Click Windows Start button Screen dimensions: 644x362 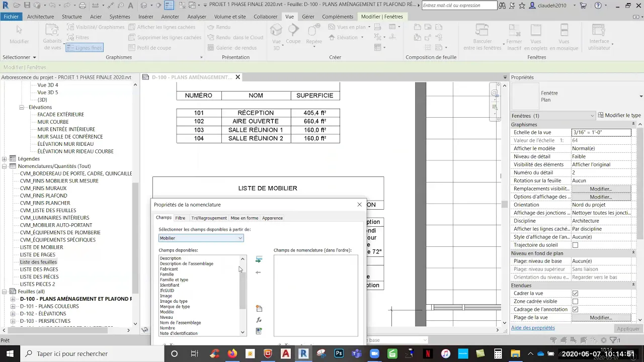(10, 353)
